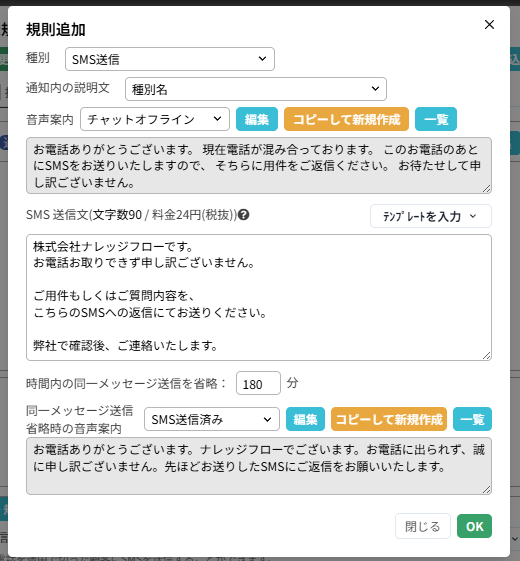Open the 種別 dropdown showing SMS送信
The width and height of the screenshot is (520, 561).
(170, 59)
